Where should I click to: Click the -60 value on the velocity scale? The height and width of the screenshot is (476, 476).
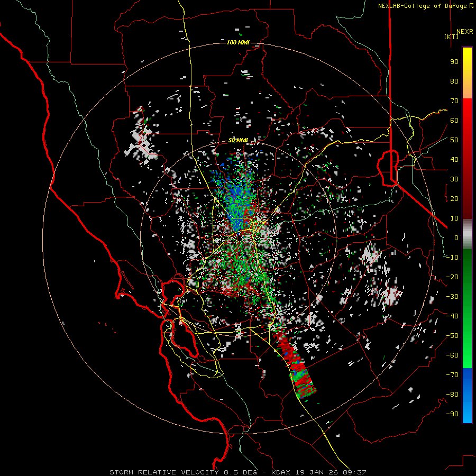coord(452,355)
